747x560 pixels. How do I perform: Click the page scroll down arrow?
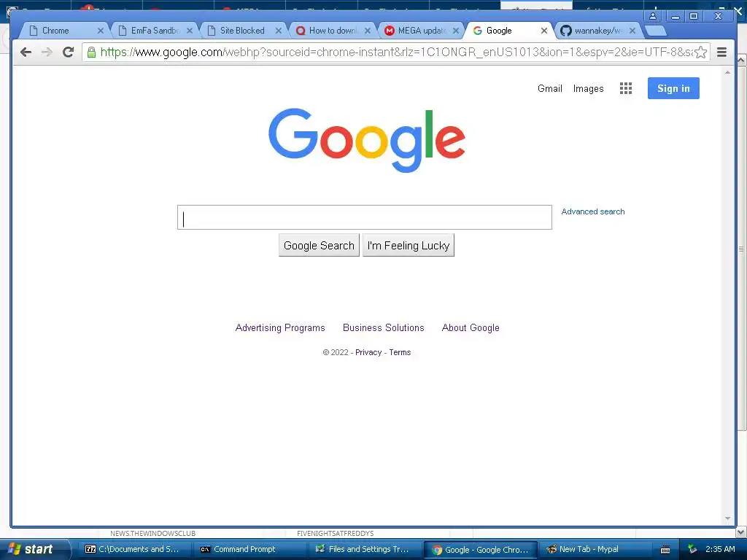[x=727, y=518]
